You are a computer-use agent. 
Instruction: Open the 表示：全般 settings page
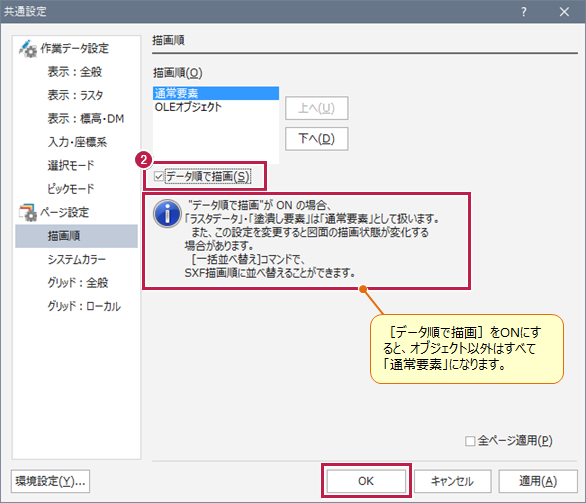point(75,72)
